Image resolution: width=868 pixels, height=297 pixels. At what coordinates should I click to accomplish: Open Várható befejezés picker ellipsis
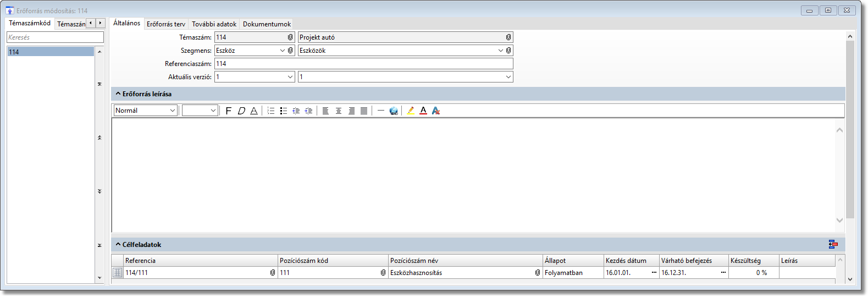pos(723,273)
